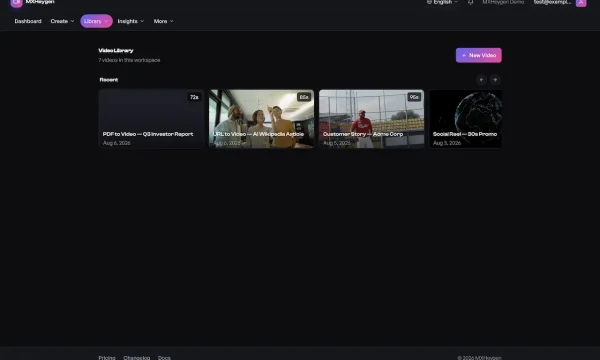Screen dimensions: 600x360
Task: Show next recent videos arrow
Action: (x=495, y=80)
